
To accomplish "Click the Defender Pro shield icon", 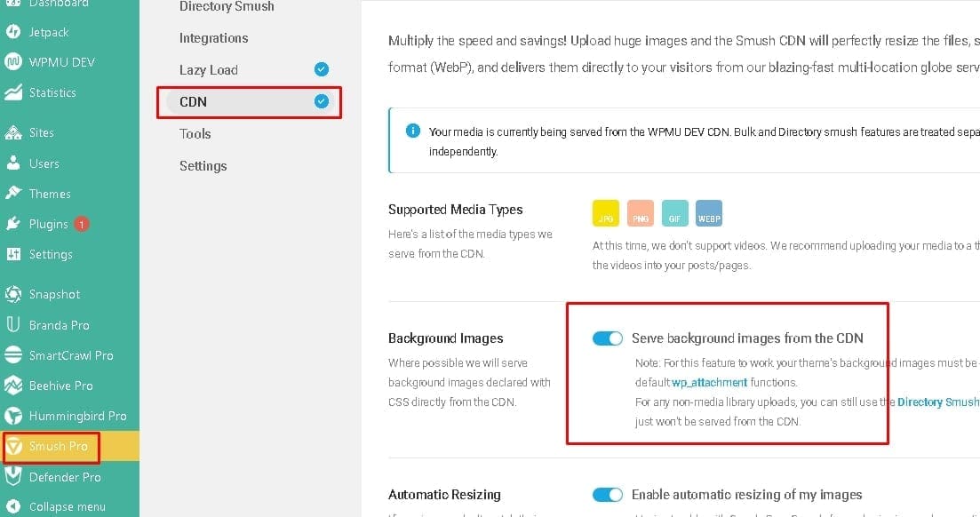I will click(13, 476).
